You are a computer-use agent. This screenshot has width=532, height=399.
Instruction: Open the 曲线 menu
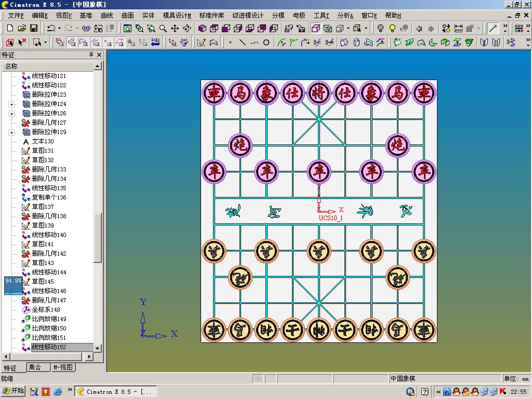tap(107, 16)
